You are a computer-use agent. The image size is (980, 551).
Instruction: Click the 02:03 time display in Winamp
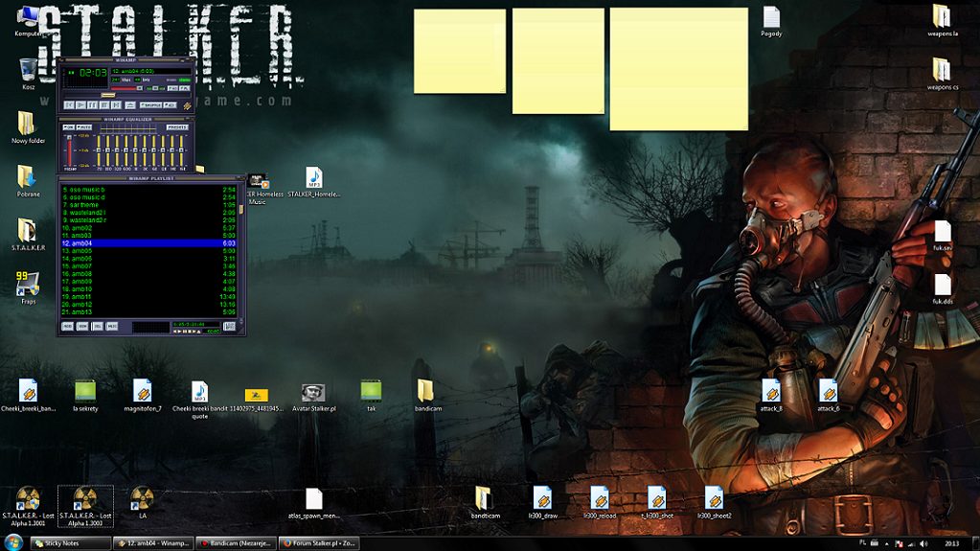pyautogui.click(x=93, y=73)
